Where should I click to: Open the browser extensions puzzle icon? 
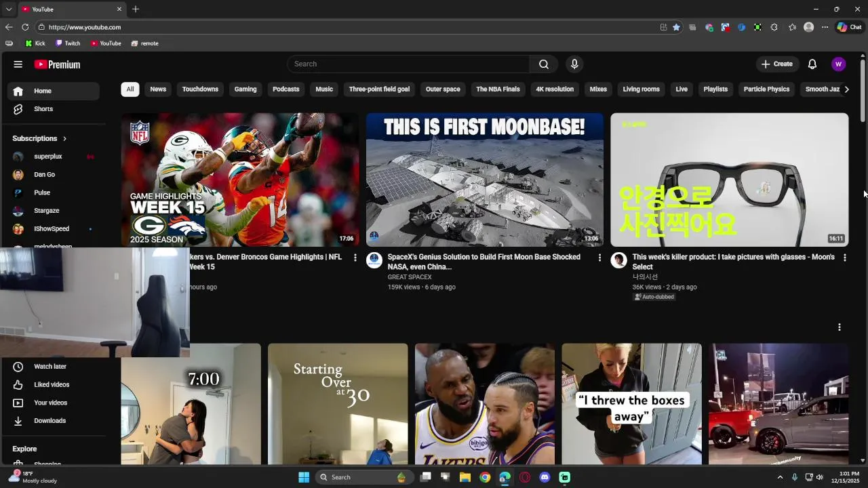[774, 27]
